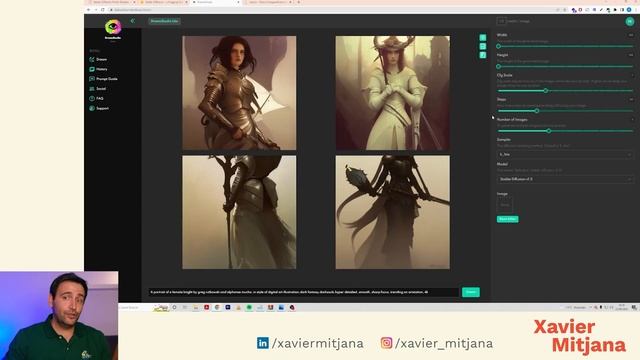This screenshot has width=640, height=360.
Task: Click the middle green icon beside the image grid
Action: (483, 46)
